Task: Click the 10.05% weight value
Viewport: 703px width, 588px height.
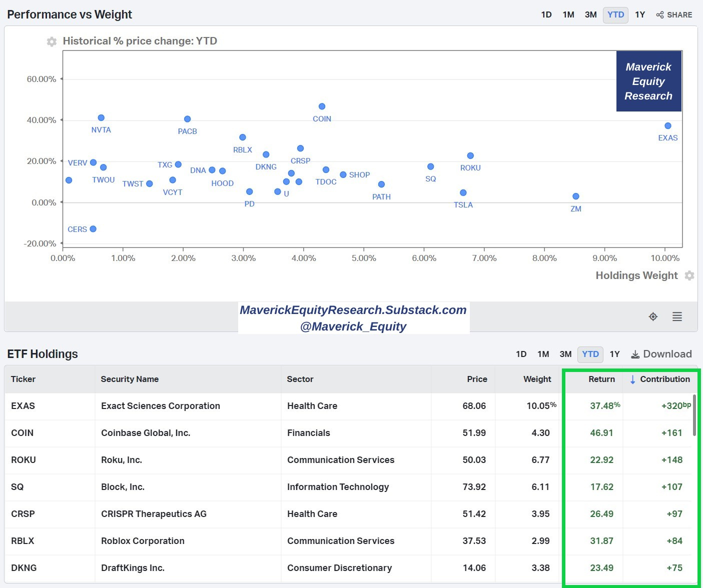Action: coord(541,405)
